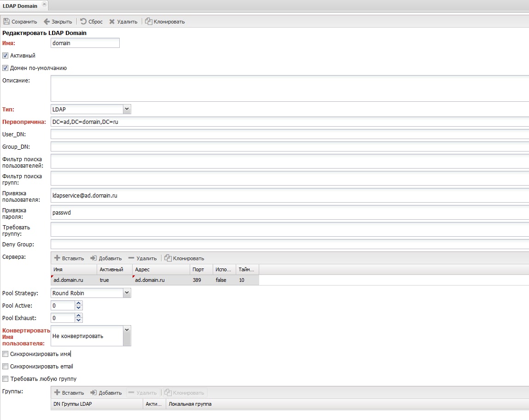This screenshot has height=420, width=529.
Task: Click the Первопричина base DN field
Action: point(290,122)
